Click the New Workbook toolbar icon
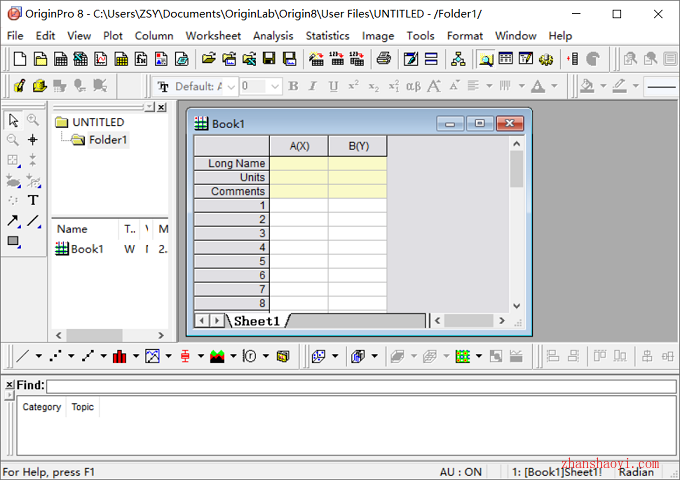680x480 pixels. pos(60,59)
